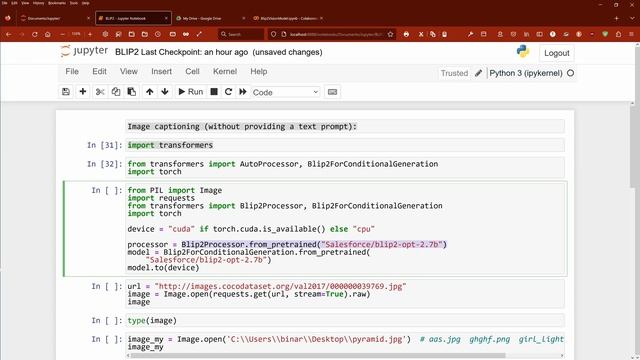
Task: Open the File menu in Jupyter
Action: click(72, 71)
